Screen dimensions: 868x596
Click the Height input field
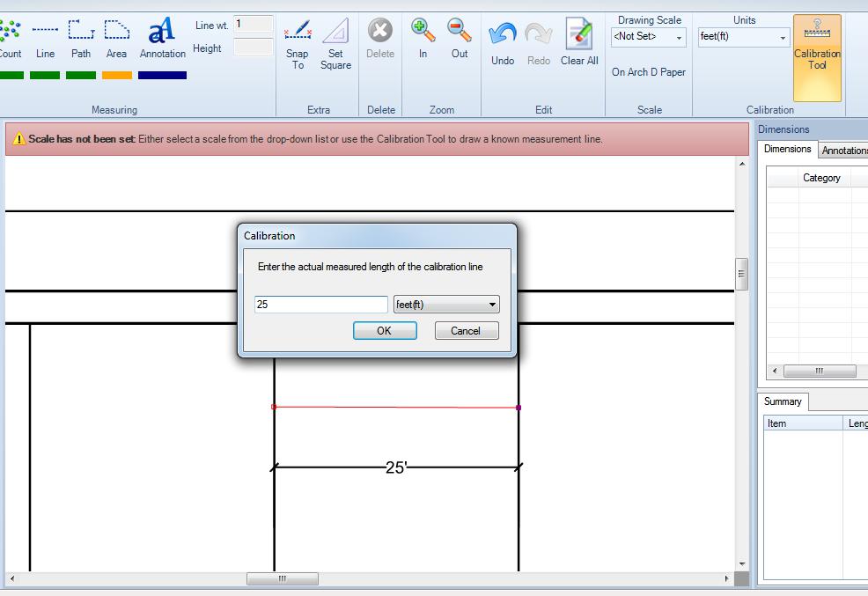tap(253, 47)
